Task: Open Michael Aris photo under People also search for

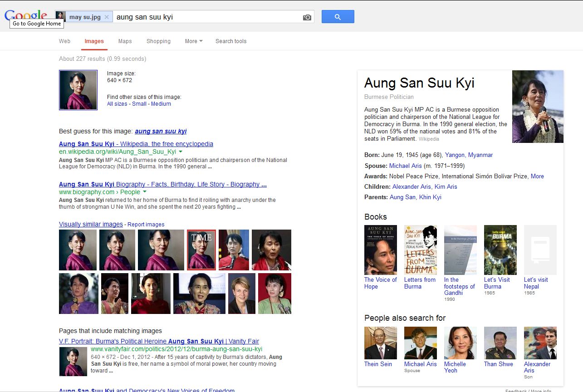Action: tap(421, 343)
